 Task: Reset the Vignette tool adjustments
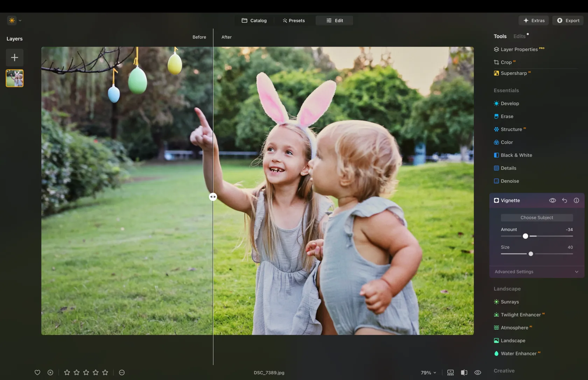tap(565, 200)
